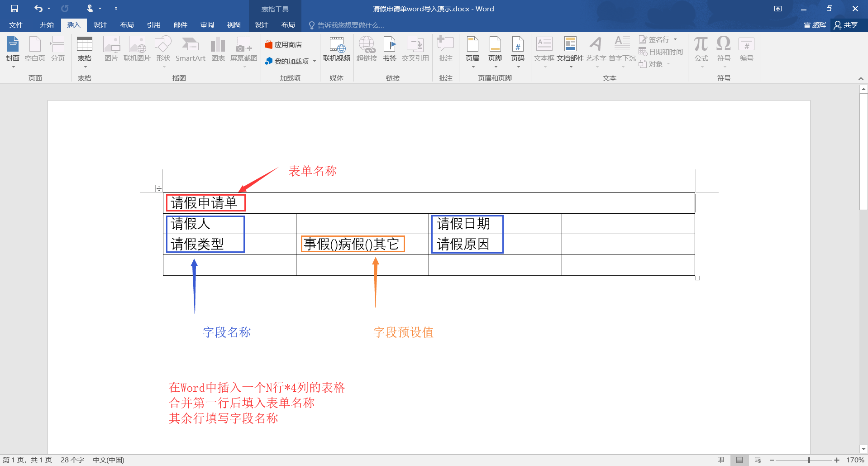Screen dimensions: 868x466
Task: Insert a Hyperlink (超链接)
Action: pos(367,49)
